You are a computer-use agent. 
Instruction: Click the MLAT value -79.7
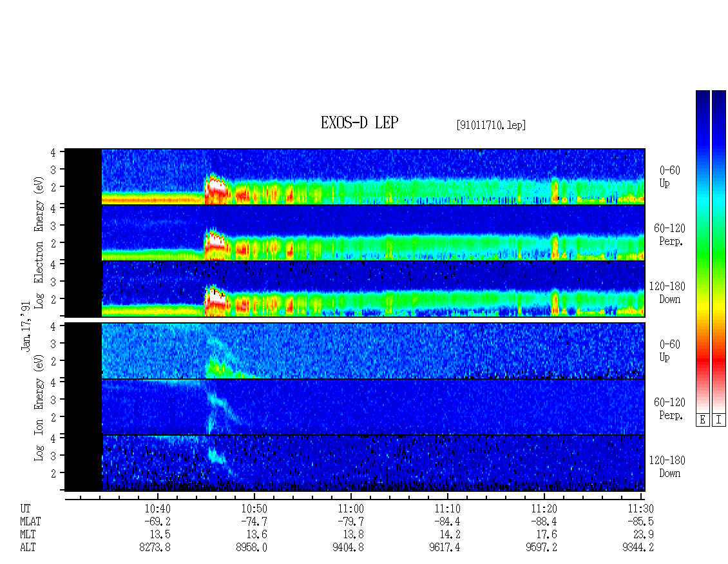coord(350,521)
